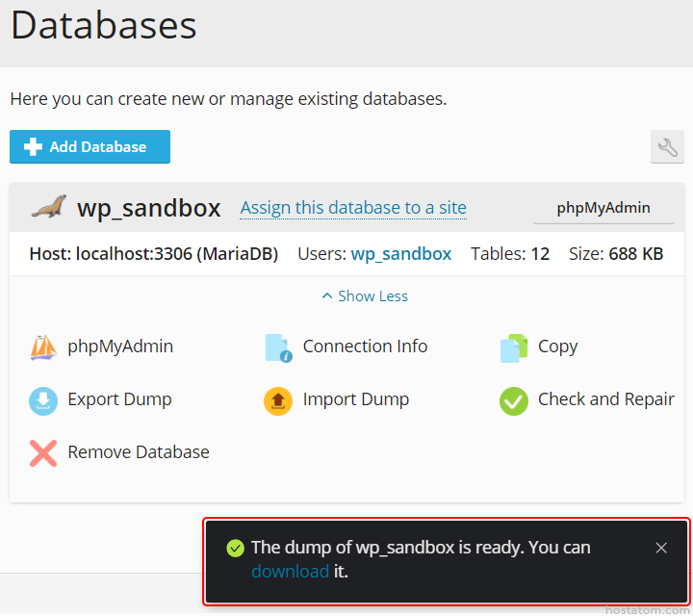Click the Size 688 KB value
693x616 pixels.
tap(635, 254)
